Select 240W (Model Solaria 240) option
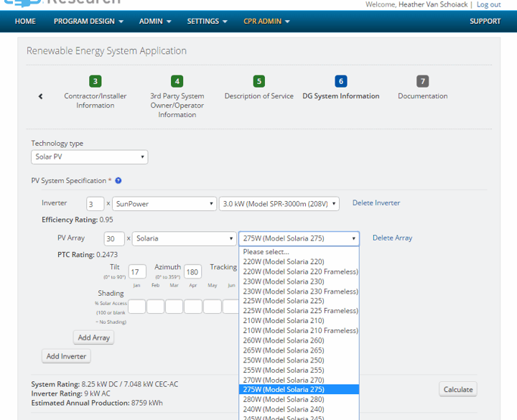517x420 pixels. pos(299,409)
